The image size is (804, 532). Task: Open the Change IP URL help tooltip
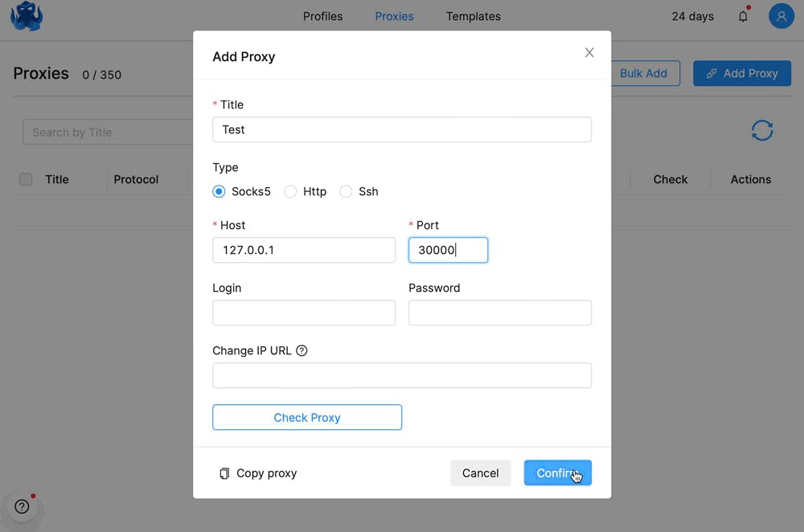pyautogui.click(x=301, y=350)
